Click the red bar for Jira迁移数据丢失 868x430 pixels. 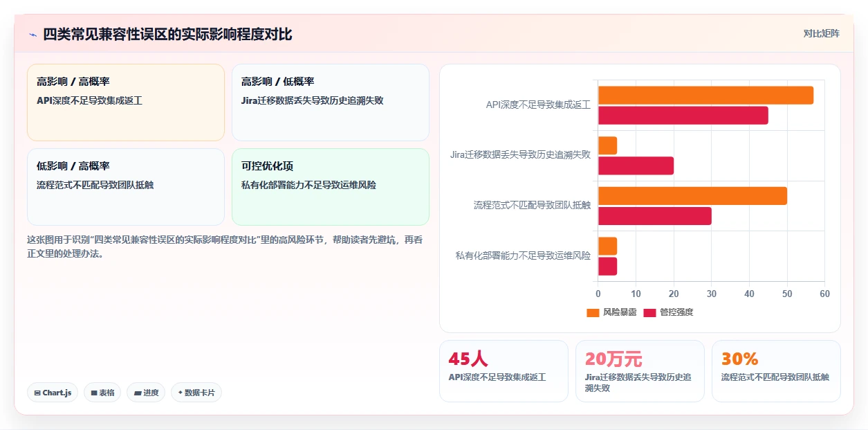coord(636,165)
